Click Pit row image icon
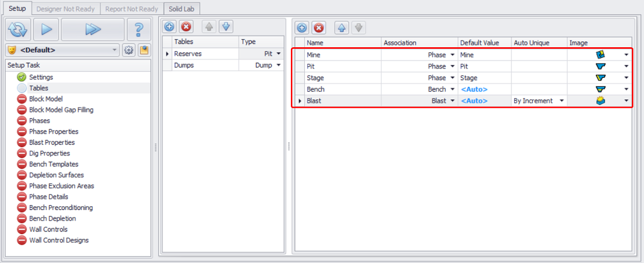Screen dimensions: 644x263 coord(601,66)
